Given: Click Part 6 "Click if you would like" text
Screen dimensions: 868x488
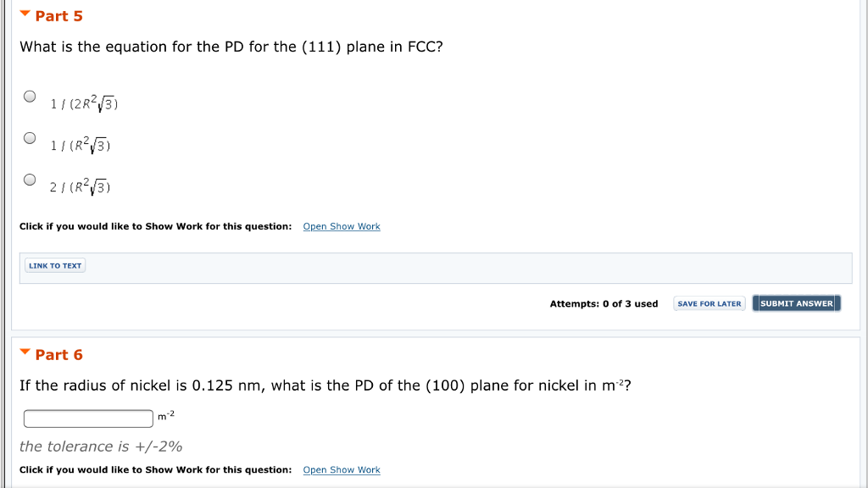Looking at the screenshot, I should click(x=155, y=469).
